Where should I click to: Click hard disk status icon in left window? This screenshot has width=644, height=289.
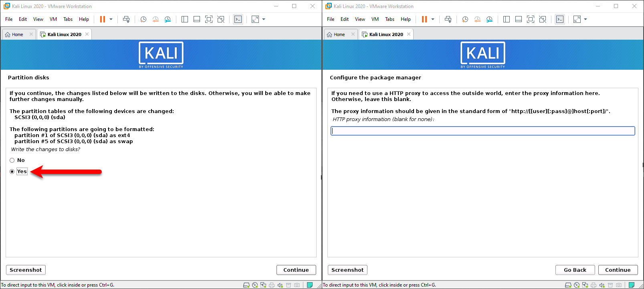[x=246, y=285]
